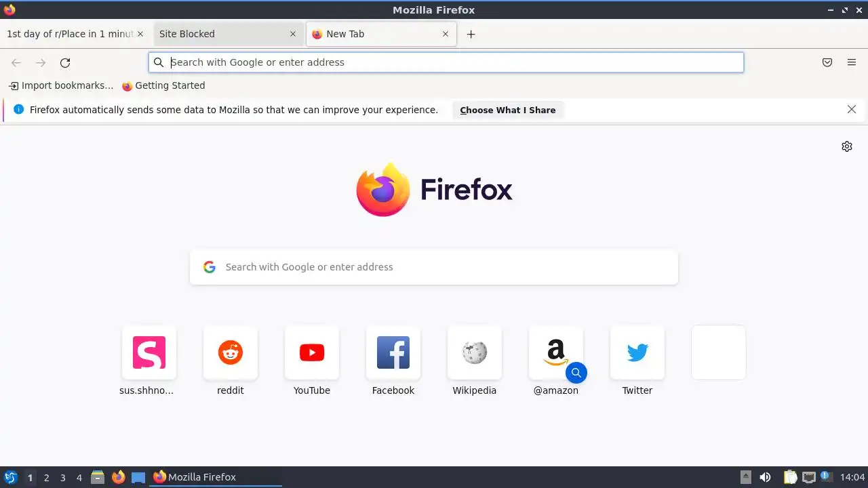Click the Forward navigation arrow
Image resolution: width=868 pixels, height=488 pixels.
point(41,62)
